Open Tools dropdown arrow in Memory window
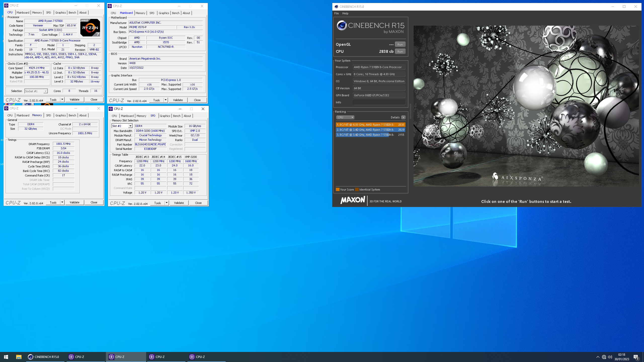644x362 pixels. click(x=62, y=202)
